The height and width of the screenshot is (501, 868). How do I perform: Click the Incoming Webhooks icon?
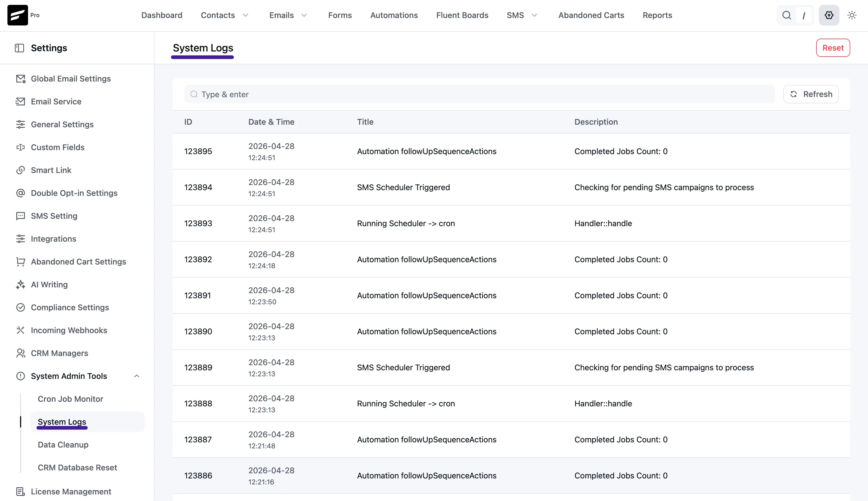point(20,330)
